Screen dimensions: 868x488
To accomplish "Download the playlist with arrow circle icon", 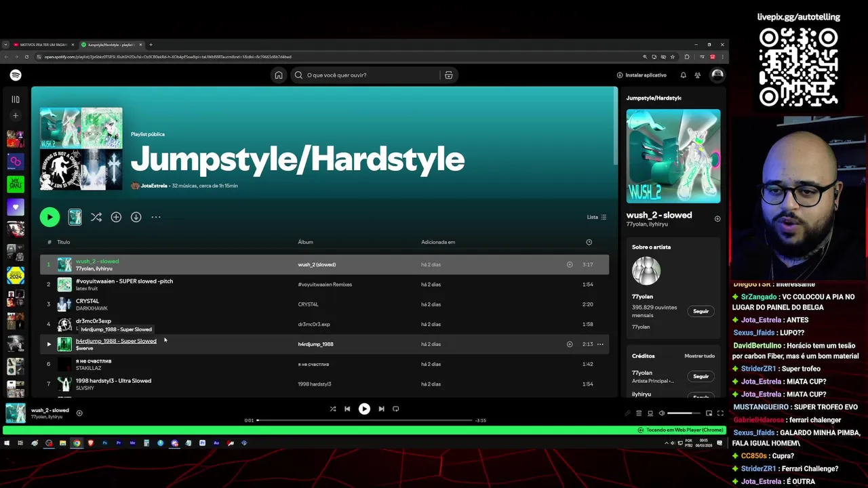I will point(136,217).
